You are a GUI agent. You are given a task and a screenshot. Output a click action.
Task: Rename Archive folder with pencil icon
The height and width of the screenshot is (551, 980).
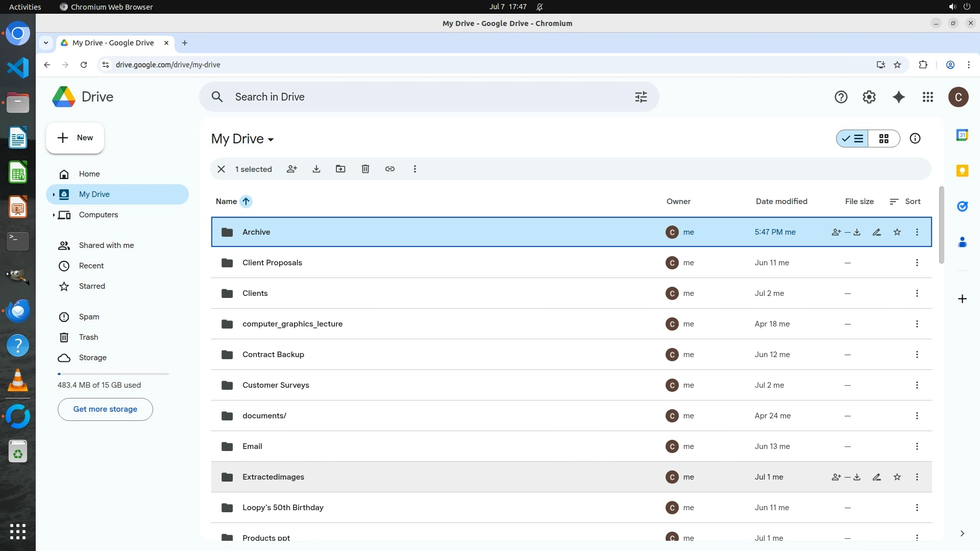click(x=877, y=232)
